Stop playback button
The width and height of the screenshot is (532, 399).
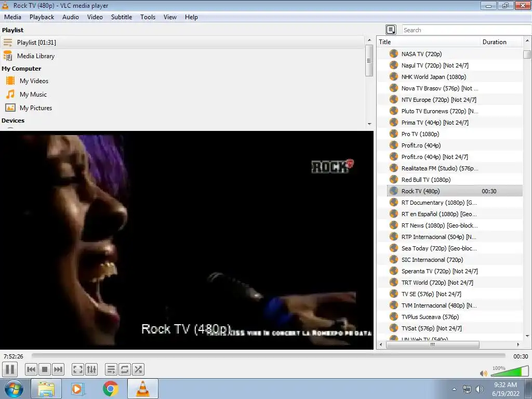45,369
